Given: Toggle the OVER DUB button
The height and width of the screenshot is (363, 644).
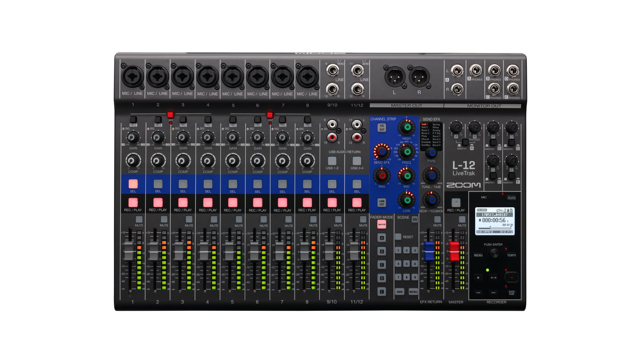Looking at the screenshot, I should pyautogui.click(x=512, y=293).
